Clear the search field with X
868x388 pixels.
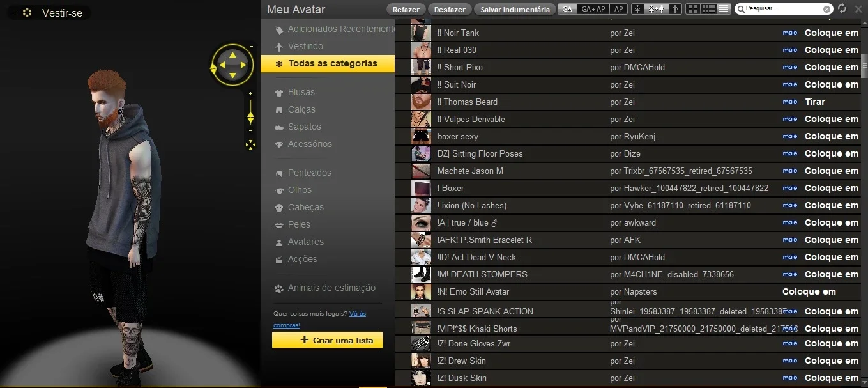click(x=826, y=9)
